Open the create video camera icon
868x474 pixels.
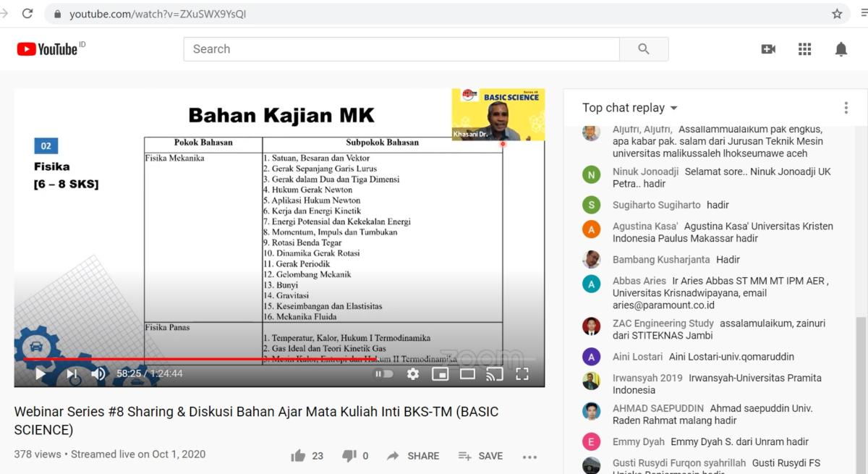(x=768, y=49)
